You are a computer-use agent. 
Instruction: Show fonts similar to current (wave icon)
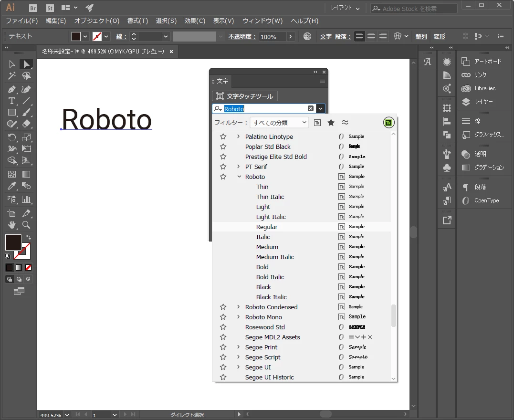click(345, 123)
